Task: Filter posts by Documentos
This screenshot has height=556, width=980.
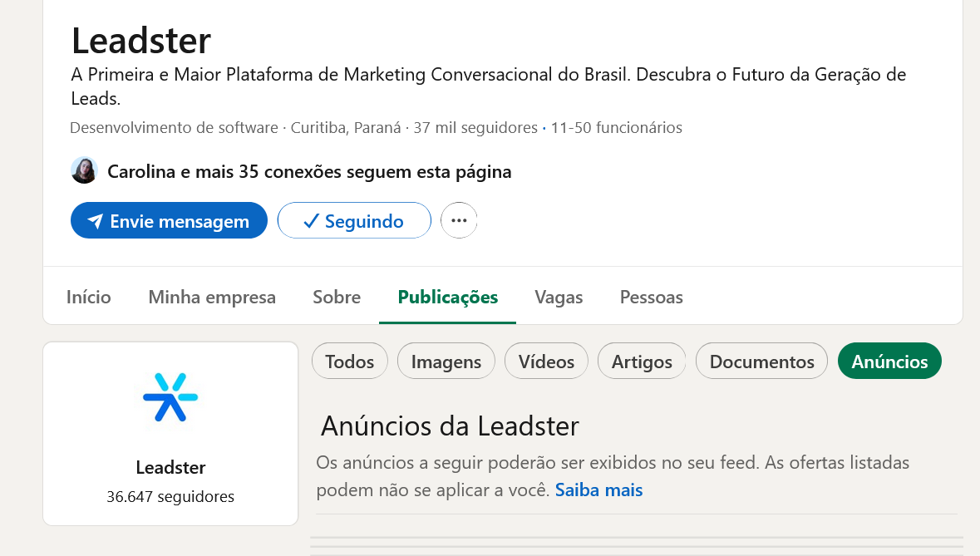Action: point(762,361)
